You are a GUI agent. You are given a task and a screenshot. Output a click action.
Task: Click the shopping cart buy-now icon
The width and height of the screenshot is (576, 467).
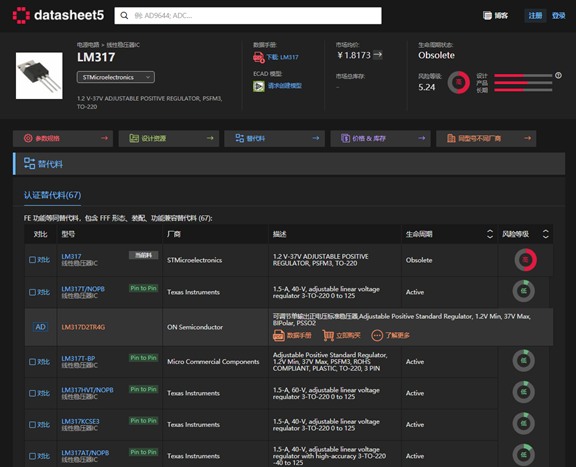tap(328, 335)
